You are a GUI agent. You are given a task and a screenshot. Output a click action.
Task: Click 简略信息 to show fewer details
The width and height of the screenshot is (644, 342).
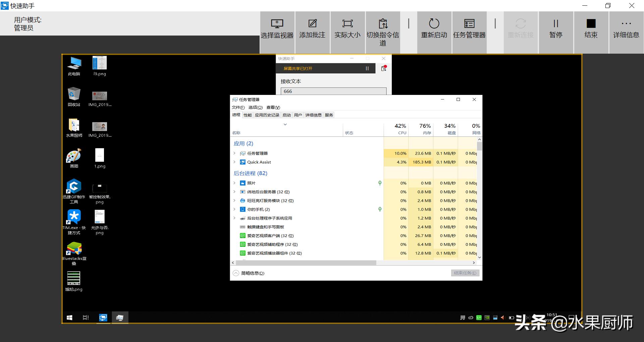(x=249, y=273)
